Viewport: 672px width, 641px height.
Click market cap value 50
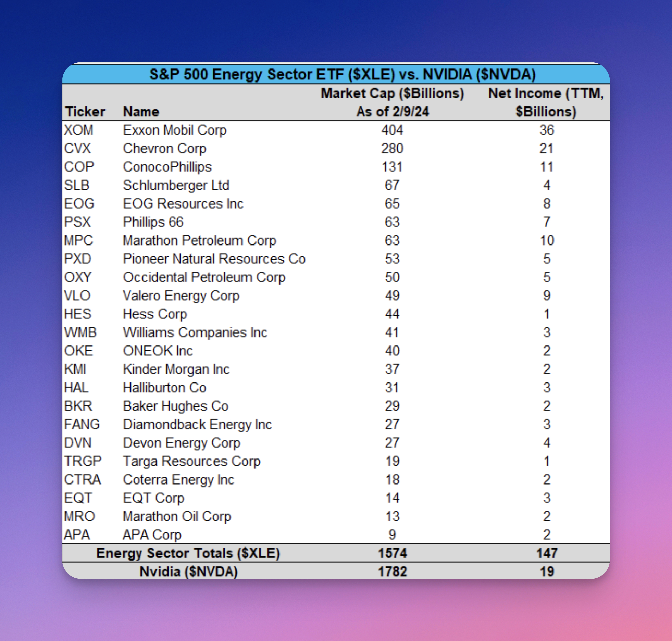393,277
